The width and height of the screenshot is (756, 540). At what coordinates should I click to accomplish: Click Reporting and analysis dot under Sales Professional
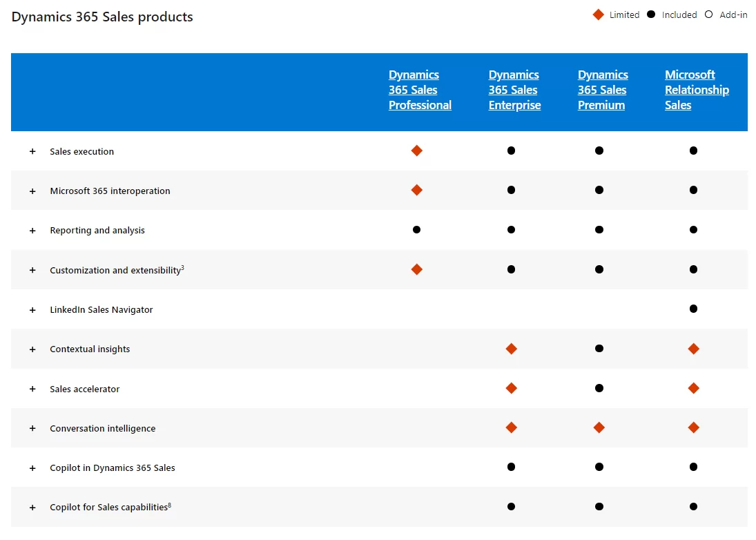pos(416,230)
